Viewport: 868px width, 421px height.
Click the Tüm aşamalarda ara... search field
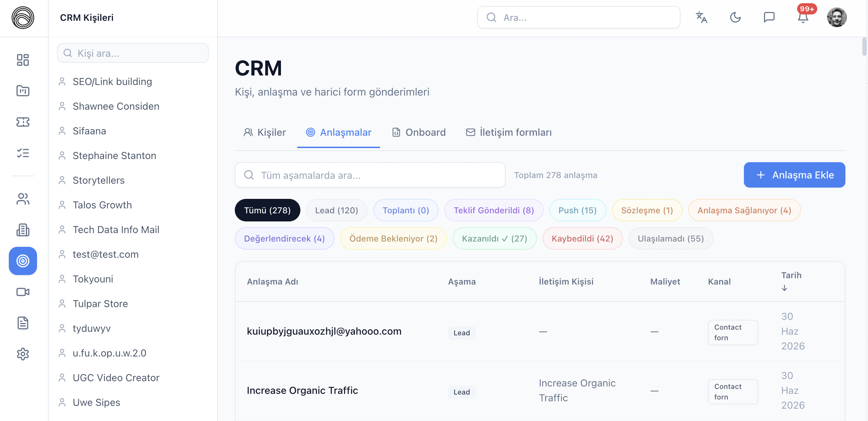coord(370,175)
